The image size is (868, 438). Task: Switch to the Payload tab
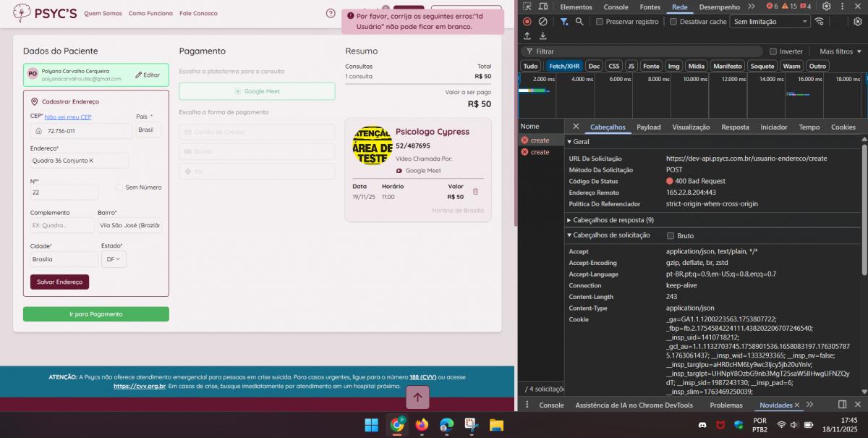pyautogui.click(x=648, y=127)
